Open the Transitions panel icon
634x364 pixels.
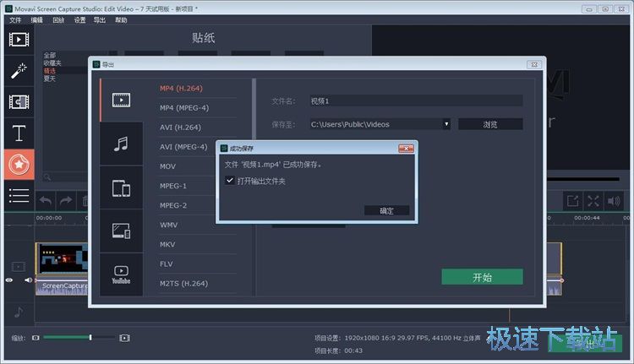(x=19, y=102)
